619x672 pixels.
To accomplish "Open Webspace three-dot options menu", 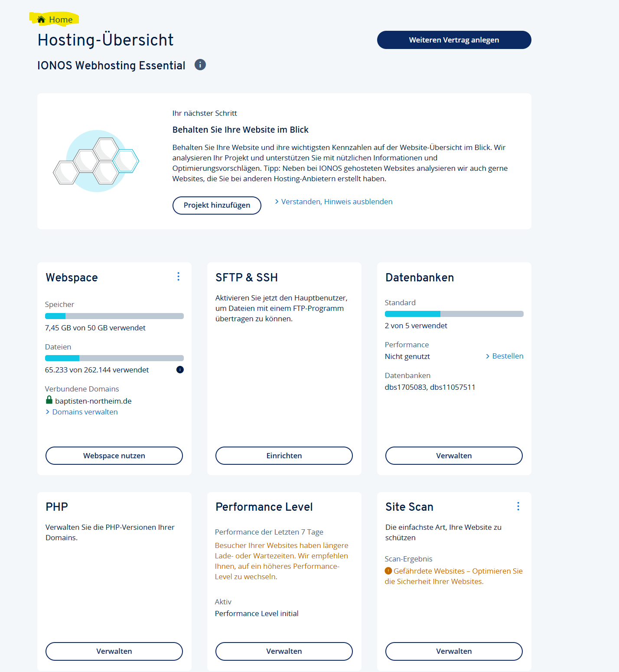I will tap(178, 277).
